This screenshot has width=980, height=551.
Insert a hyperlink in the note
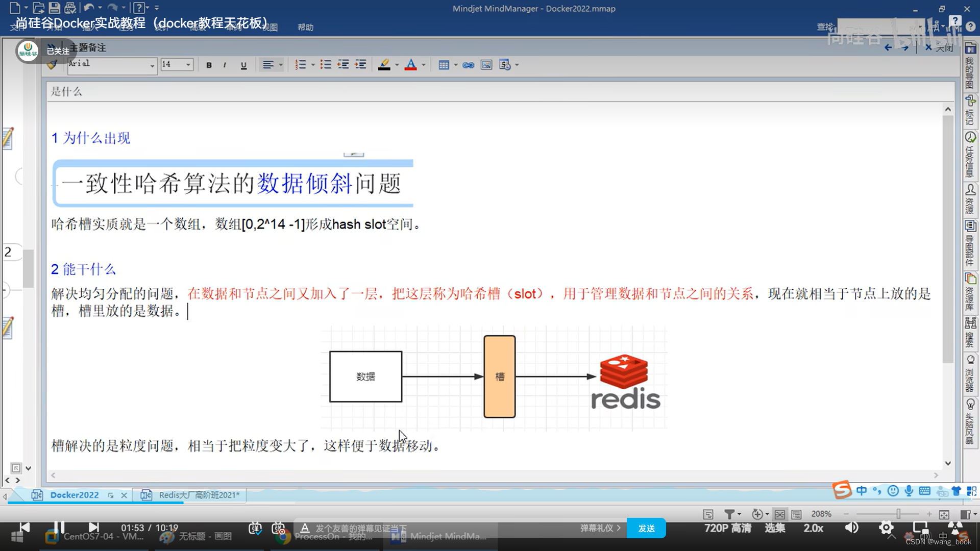pos(469,65)
